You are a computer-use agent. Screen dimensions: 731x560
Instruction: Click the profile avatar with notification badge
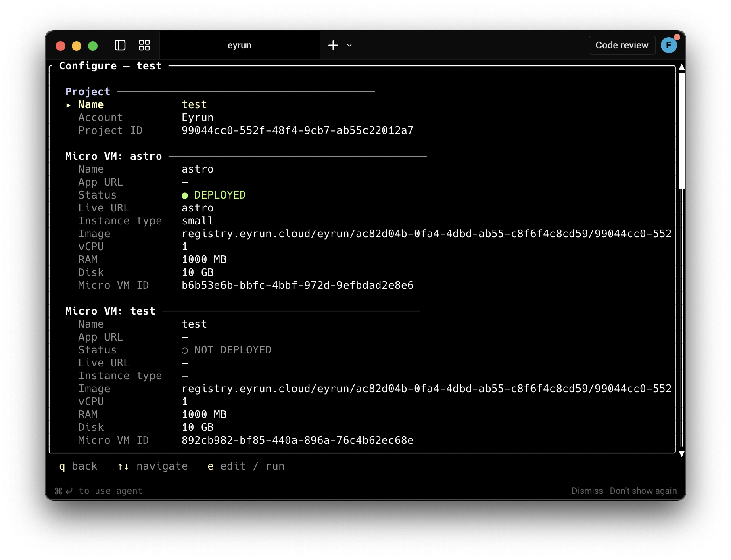coord(669,45)
